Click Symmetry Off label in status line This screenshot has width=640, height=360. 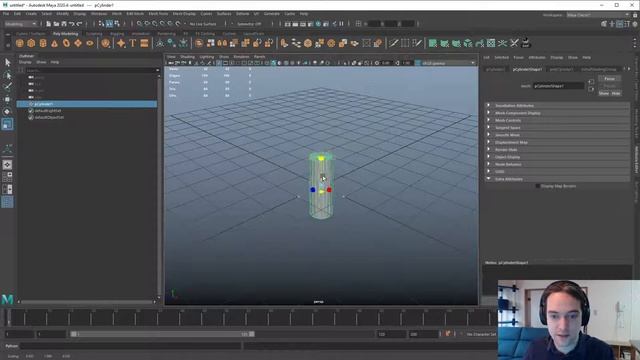[249, 24]
